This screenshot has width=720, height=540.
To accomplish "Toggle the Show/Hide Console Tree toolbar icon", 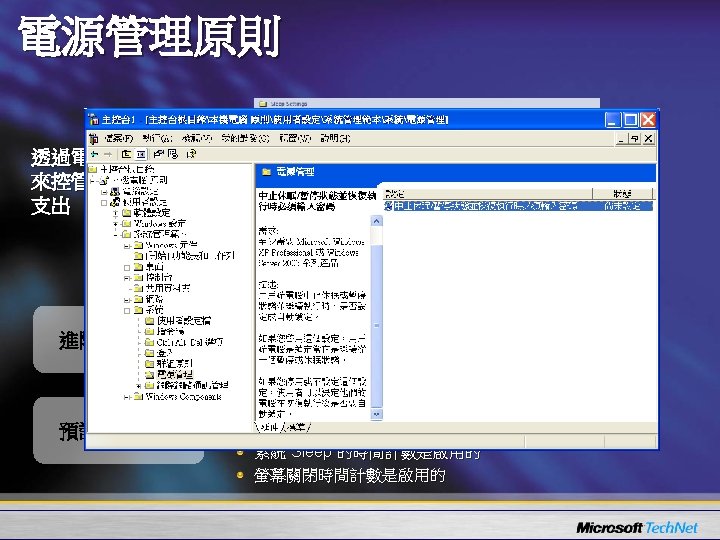I will 141,154.
